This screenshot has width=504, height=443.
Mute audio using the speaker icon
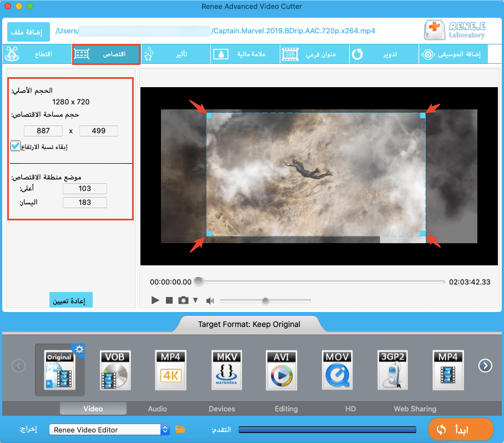(210, 300)
